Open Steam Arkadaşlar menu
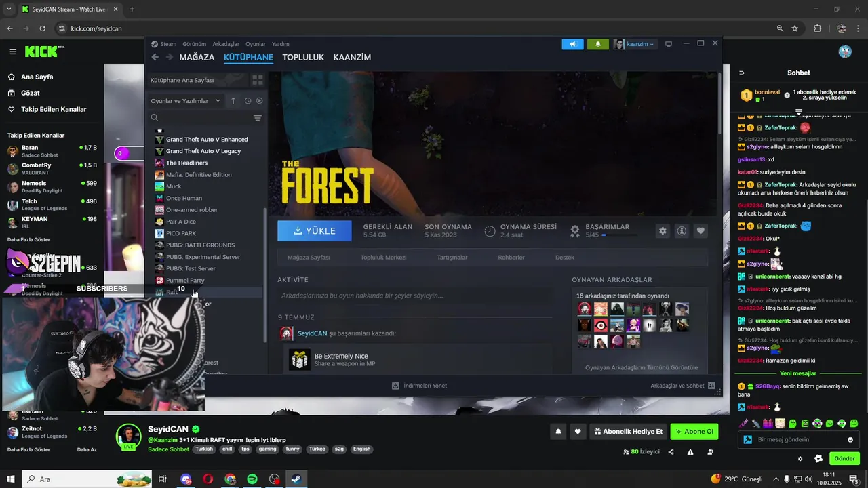868x488 pixels. (226, 44)
